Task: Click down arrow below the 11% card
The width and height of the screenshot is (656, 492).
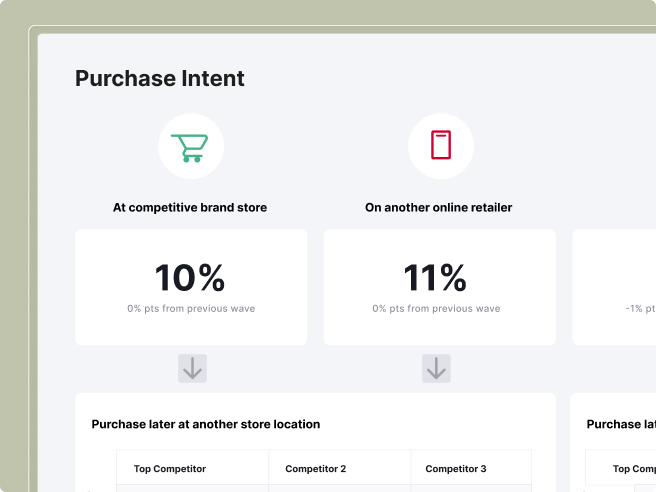Action: point(436,368)
